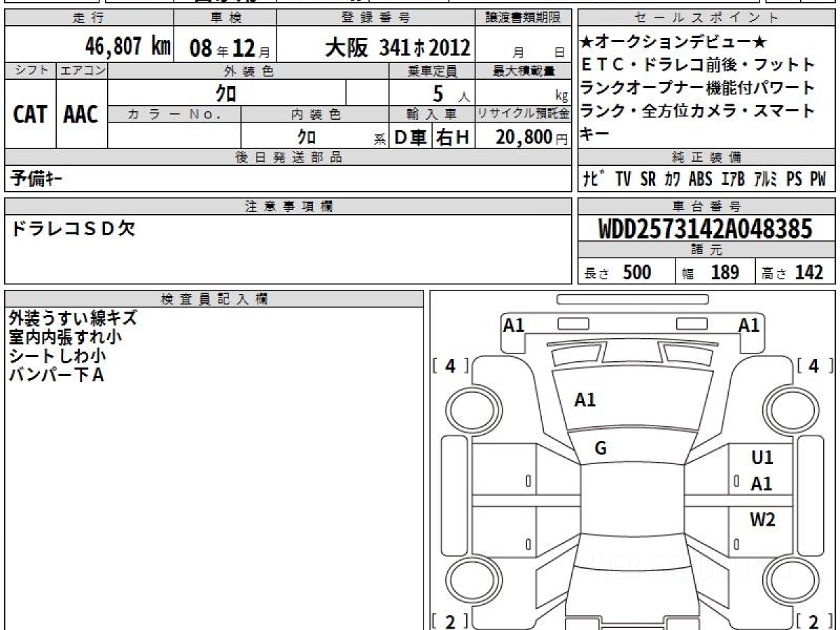Click the kg load capacity field
This screenshot has height=630, width=840.
tap(524, 92)
